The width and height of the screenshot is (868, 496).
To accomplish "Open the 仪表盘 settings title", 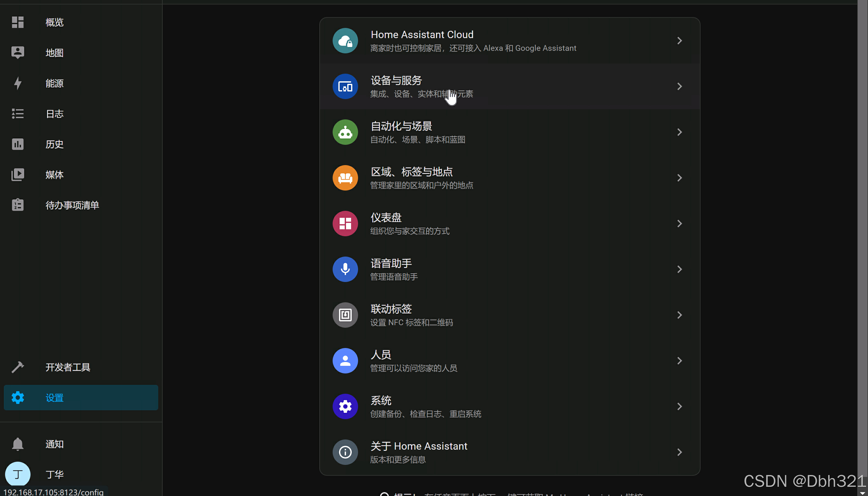I will pos(386,217).
